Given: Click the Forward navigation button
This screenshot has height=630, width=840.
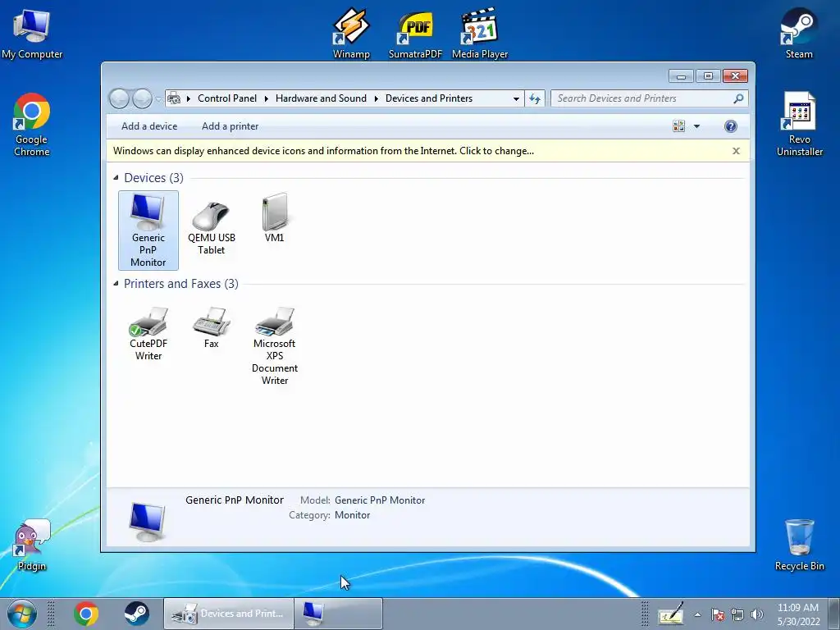Looking at the screenshot, I should point(142,98).
